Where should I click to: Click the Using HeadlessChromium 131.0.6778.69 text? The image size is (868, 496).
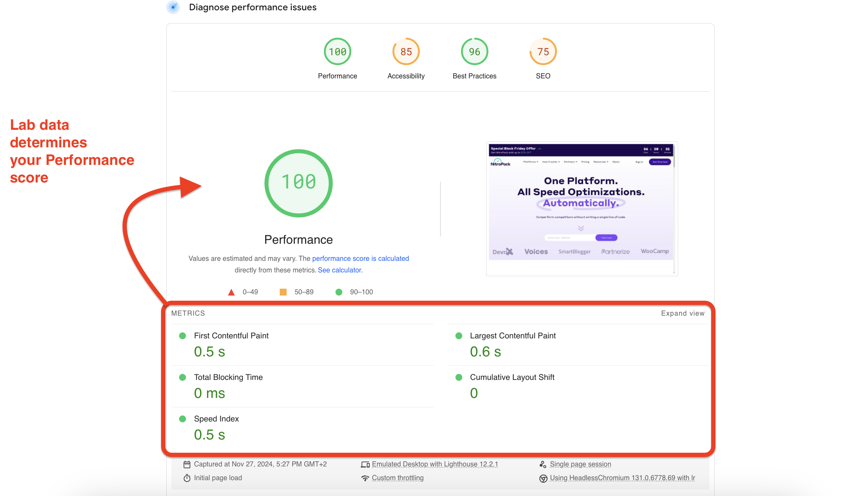[623, 478]
